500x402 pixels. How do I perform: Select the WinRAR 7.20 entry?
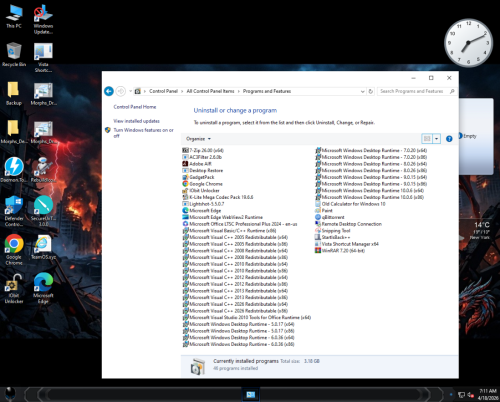340,250
